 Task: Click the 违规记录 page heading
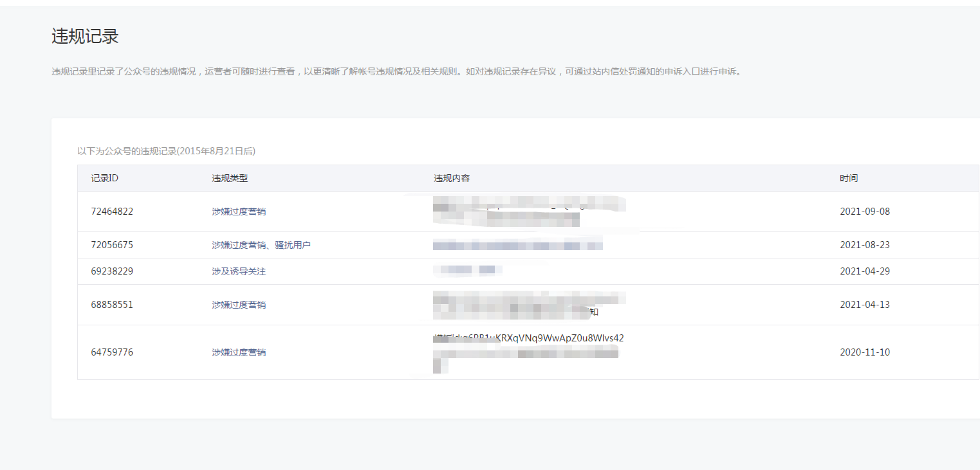coord(85,37)
